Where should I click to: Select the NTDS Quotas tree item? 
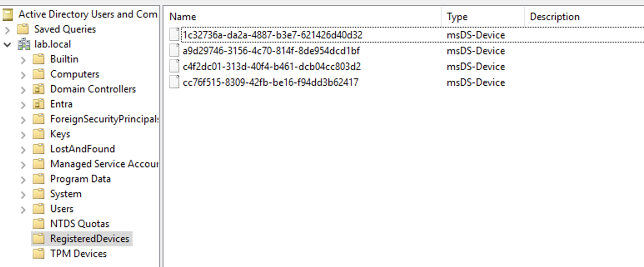[x=80, y=224]
